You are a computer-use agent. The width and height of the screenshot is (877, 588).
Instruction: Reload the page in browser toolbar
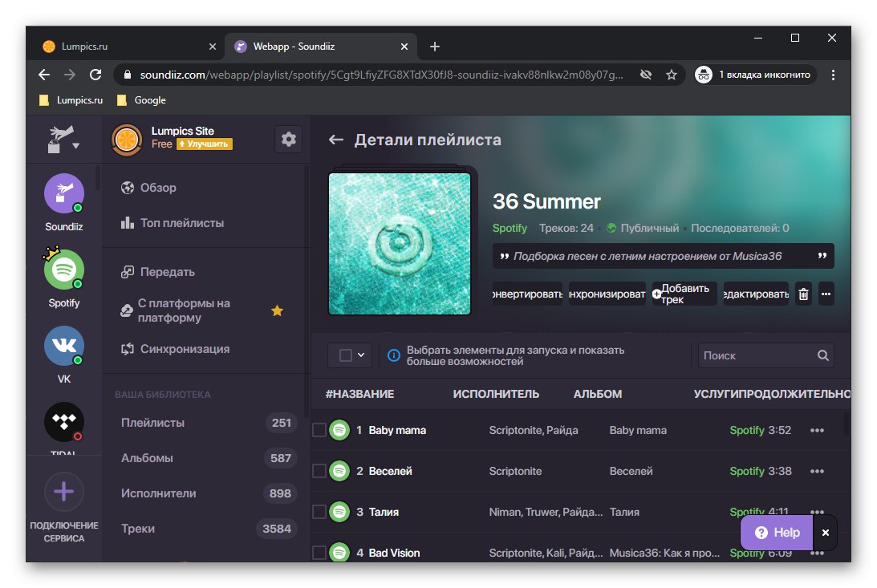(x=95, y=75)
